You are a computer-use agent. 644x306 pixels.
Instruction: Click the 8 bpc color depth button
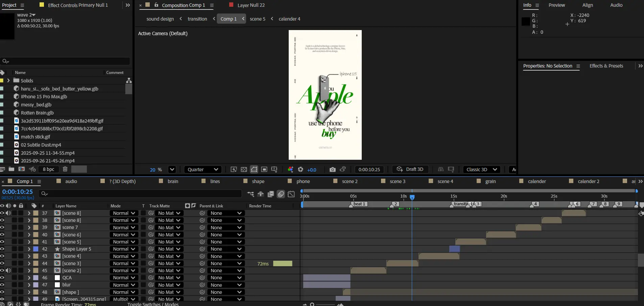pos(48,169)
